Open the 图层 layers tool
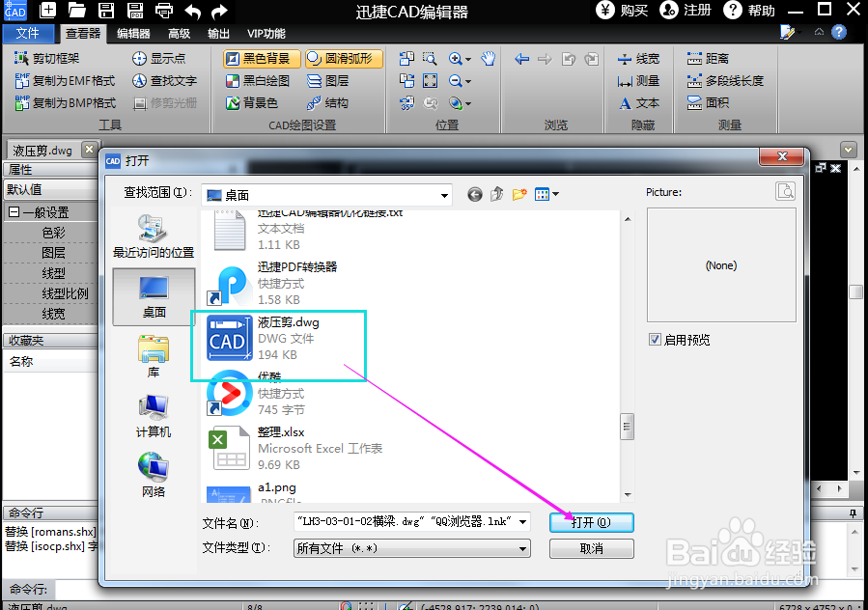 pos(327,81)
